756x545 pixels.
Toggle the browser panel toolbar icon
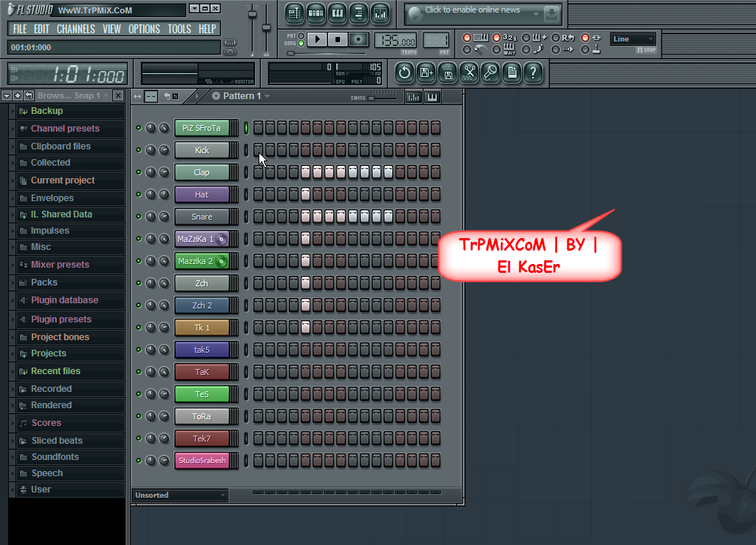(358, 13)
